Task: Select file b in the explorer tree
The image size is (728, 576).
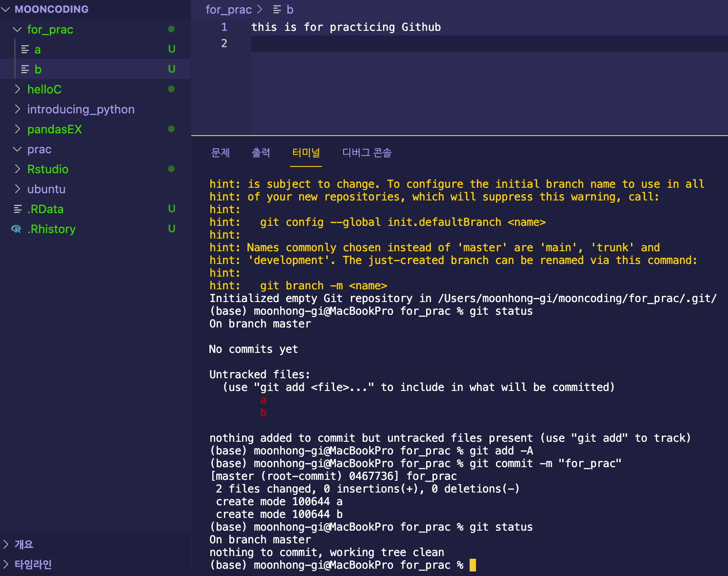Action: [x=95, y=69]
